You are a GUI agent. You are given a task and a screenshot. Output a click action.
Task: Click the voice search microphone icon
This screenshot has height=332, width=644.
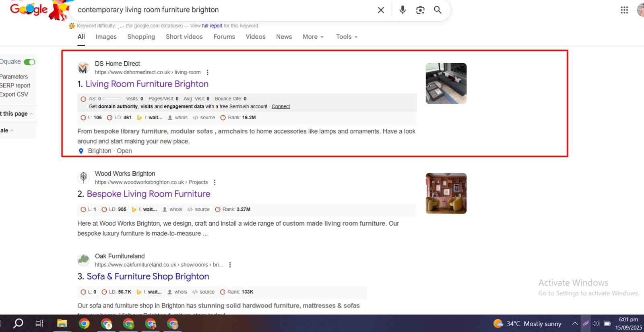point(402,10)
